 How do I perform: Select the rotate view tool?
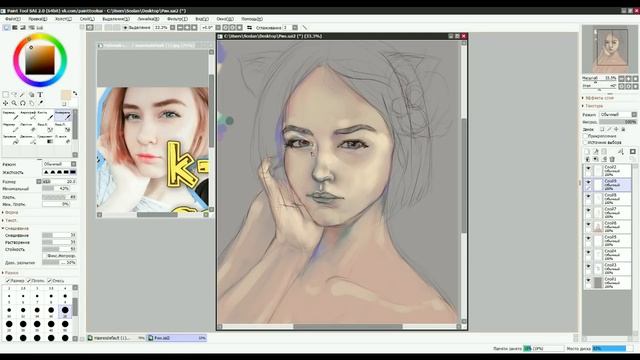click(x=22, y=103)
